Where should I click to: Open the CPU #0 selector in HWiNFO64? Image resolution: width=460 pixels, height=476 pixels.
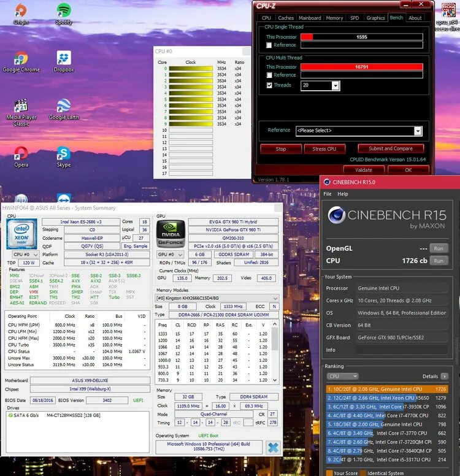[x=26, y=255]
